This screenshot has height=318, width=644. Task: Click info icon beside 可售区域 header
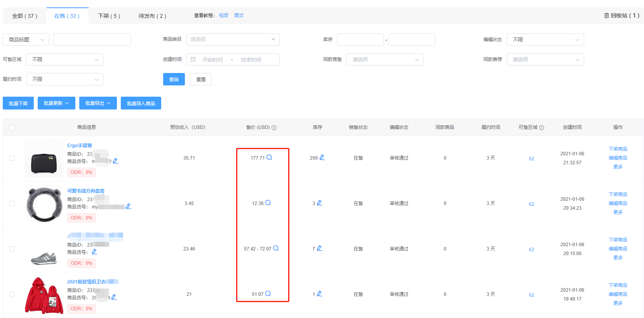point(542,127)
